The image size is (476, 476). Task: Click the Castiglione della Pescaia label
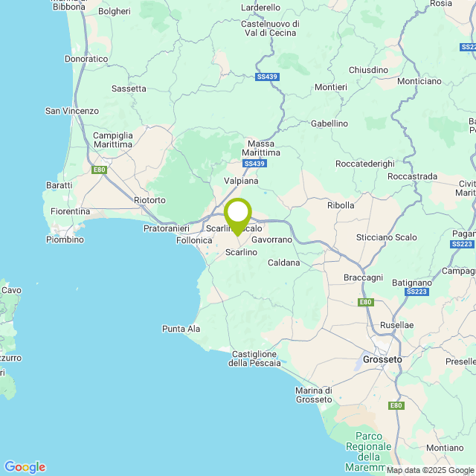coord(254,358)
